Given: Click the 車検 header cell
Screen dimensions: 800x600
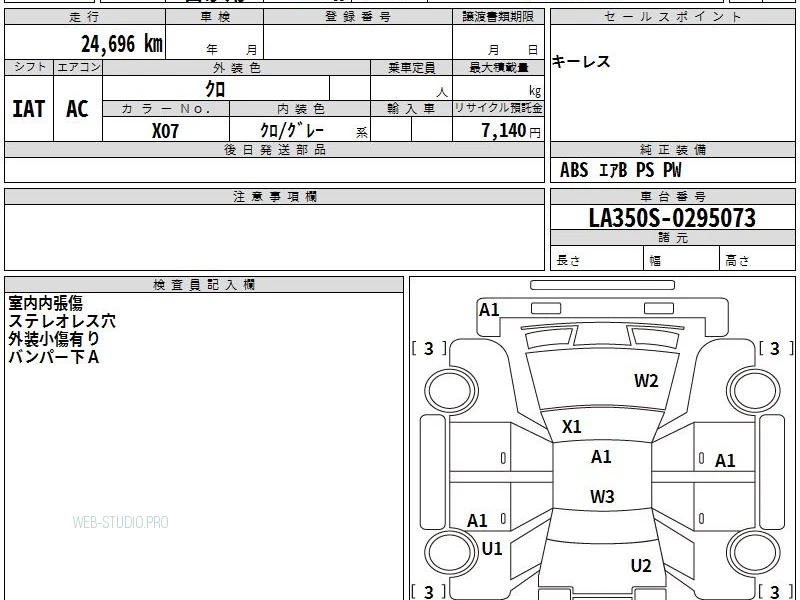Looking at the screenshot, I should click(x=215, y=17).
